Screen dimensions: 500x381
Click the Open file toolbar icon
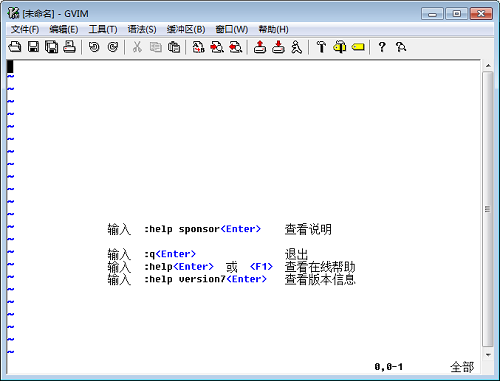15,47
